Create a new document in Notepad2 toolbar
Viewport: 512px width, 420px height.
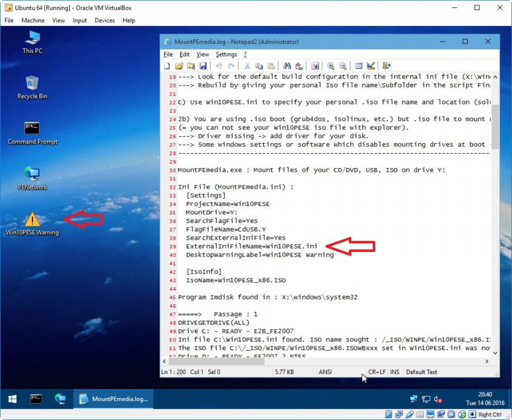click(167, 66)
